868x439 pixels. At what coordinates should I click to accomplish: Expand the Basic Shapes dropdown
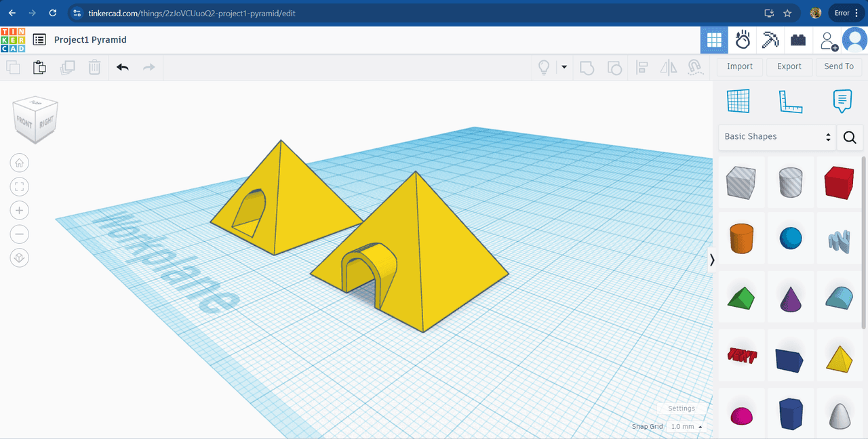point(777,137)
